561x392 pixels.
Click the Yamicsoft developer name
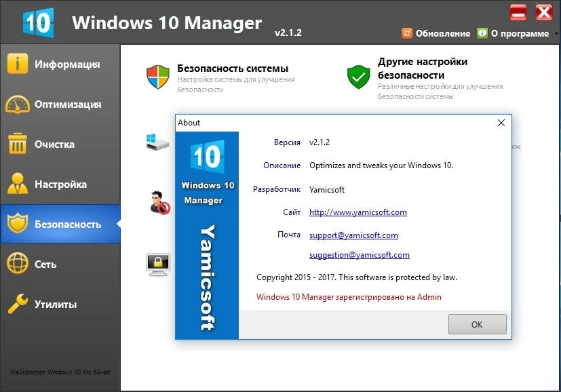coord(327,190)
